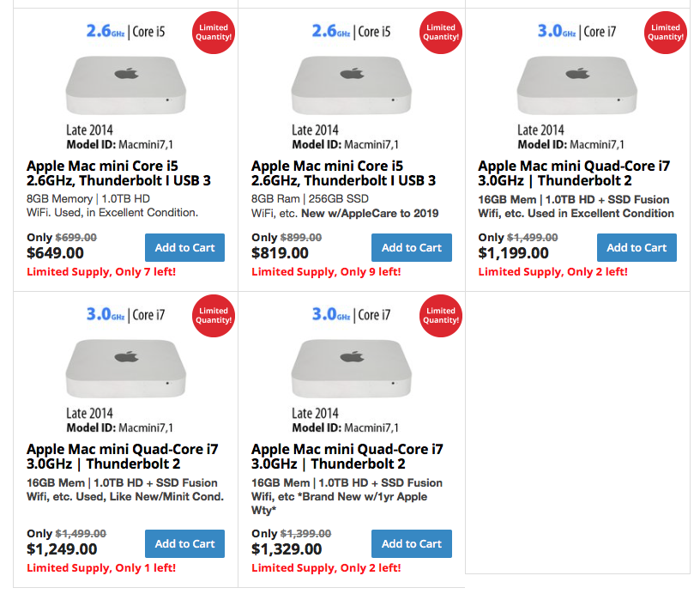Add the $1,249.00 Mac mini to cart
This screenshot has height=594, width=700.
click(184, 543)
